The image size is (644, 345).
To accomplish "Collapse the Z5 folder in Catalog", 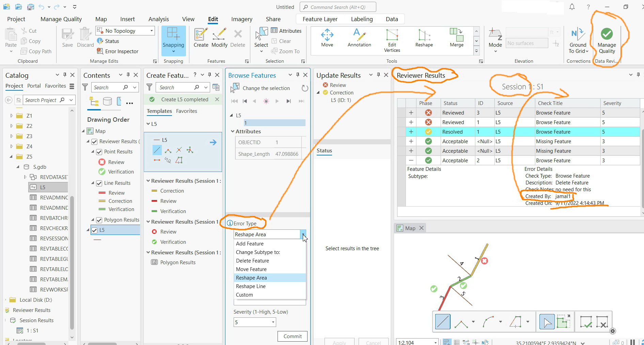I will pos(11,156).
